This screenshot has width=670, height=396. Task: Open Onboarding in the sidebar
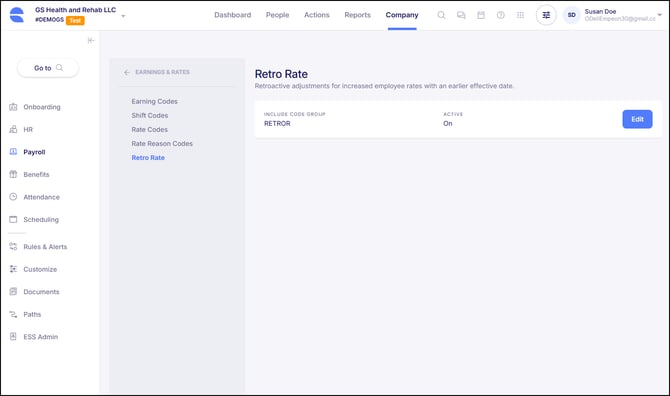42,107
